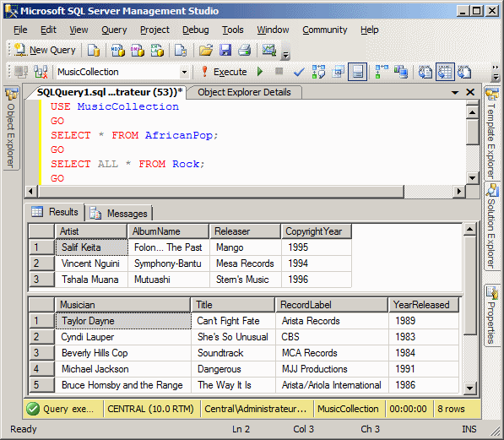Click editor vertical scrollbar up arrow
Screen dimensions: 504x440
coord(472,112)
